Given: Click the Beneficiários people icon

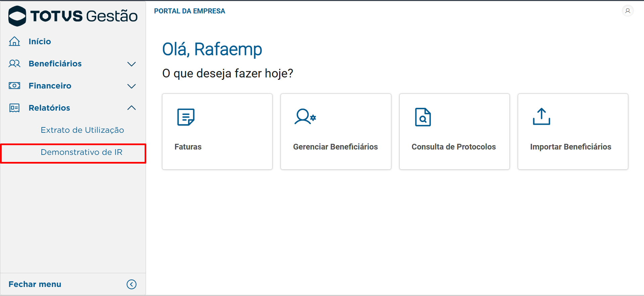Looking at the screenshot, I should 14,63.
